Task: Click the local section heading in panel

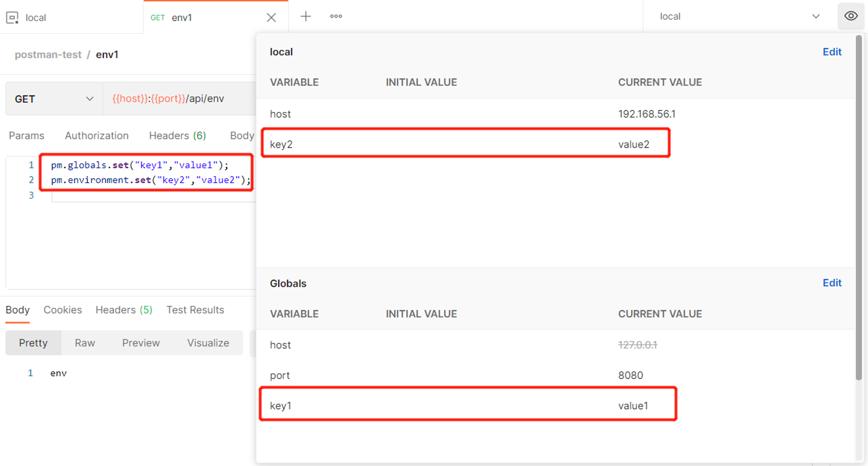Action: tap(281, 52)
